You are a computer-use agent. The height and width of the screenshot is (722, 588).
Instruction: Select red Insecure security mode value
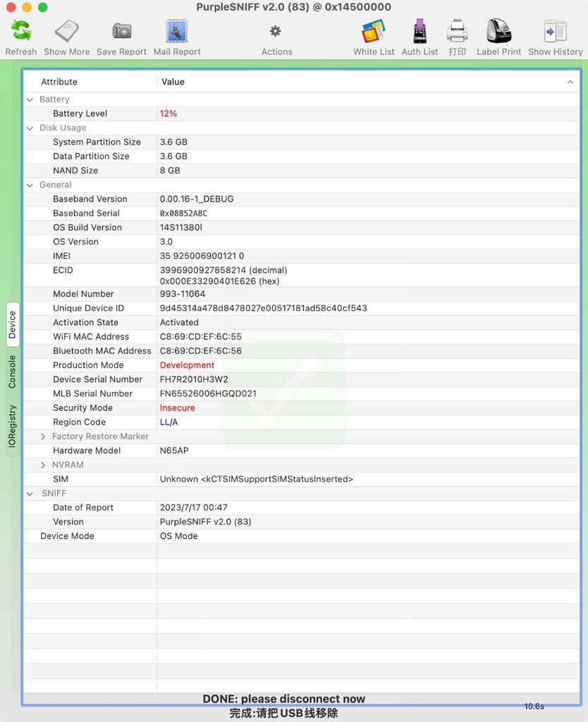tap(177, 408)
